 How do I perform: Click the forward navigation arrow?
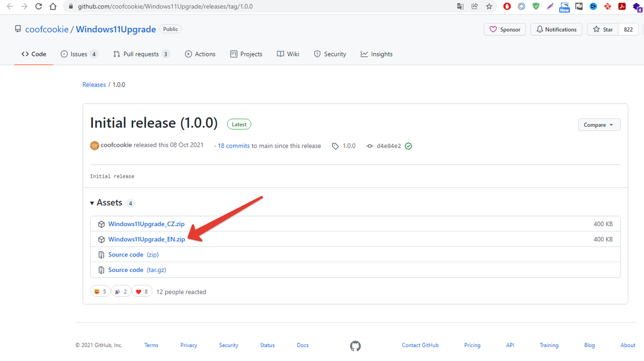[24, 7]
